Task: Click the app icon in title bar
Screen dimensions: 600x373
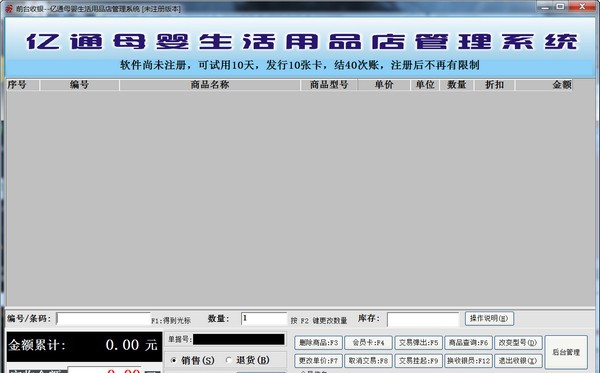Action: 9,8
